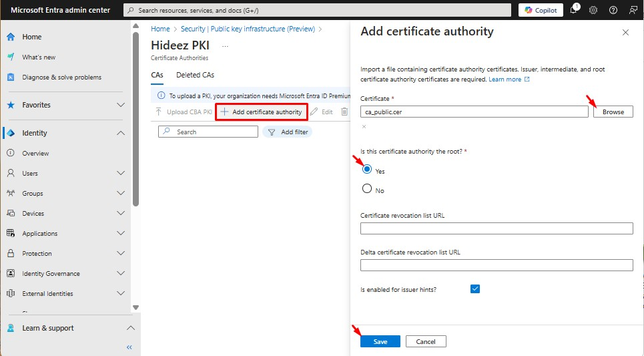Click the Copilot button
Viewport: 644px width, 356px height.
tap(541, 10)
